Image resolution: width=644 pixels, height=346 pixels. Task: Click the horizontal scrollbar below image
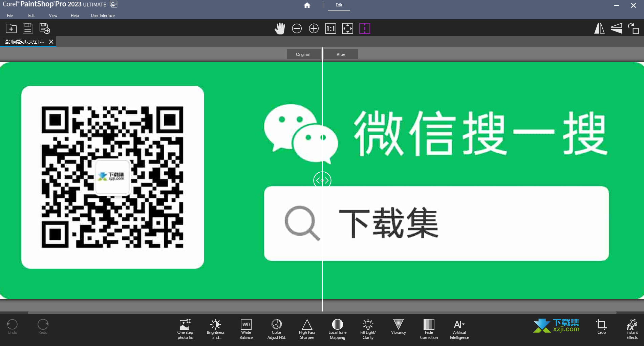322,312
